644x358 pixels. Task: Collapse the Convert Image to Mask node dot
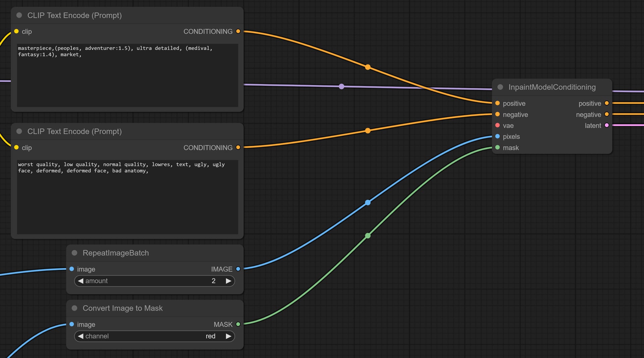(75, 308)
